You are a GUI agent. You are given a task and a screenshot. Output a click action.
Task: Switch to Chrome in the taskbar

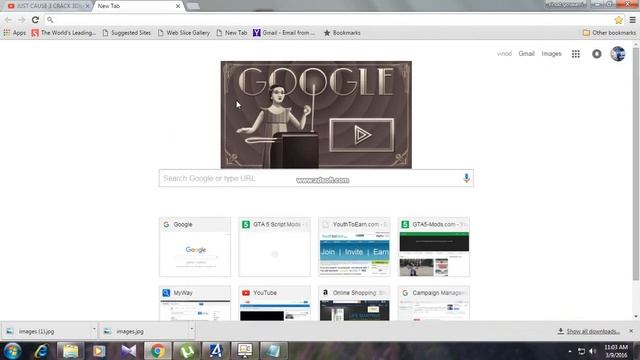click(158, 351)
